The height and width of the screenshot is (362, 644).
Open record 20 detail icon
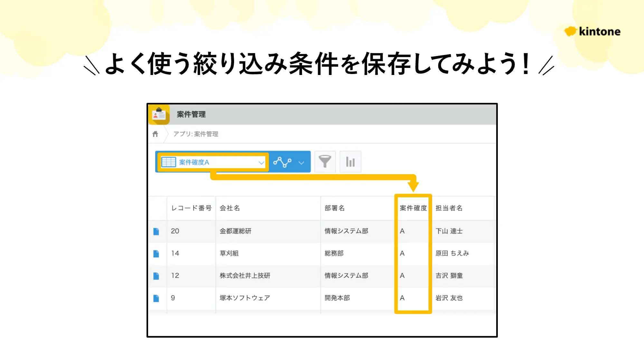tap(156, 231)
